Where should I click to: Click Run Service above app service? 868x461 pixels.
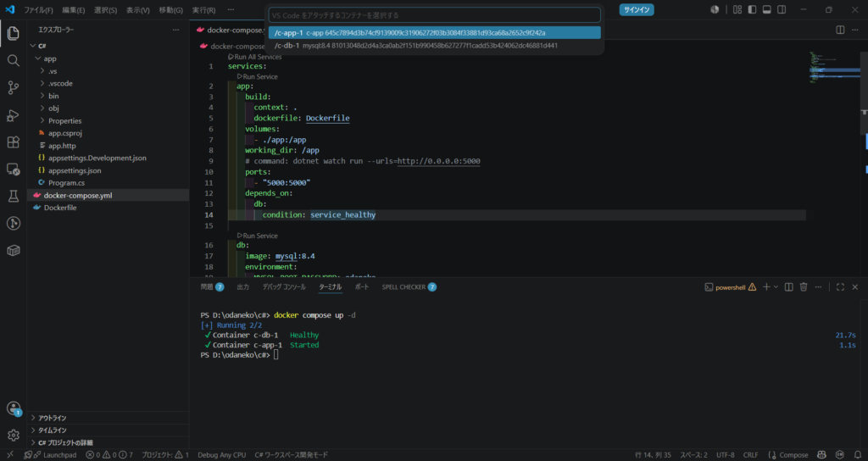(x=258, y=76)
